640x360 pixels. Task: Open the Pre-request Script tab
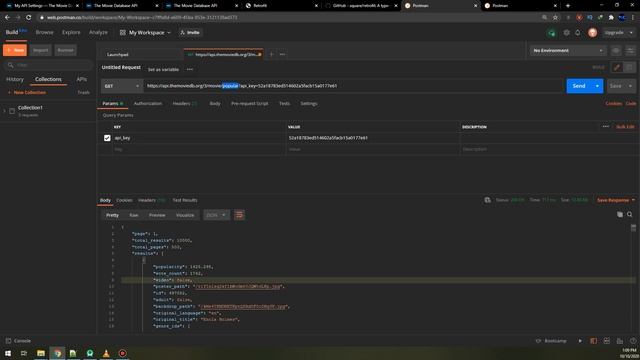pyautogui.click(x=249, y=104)
